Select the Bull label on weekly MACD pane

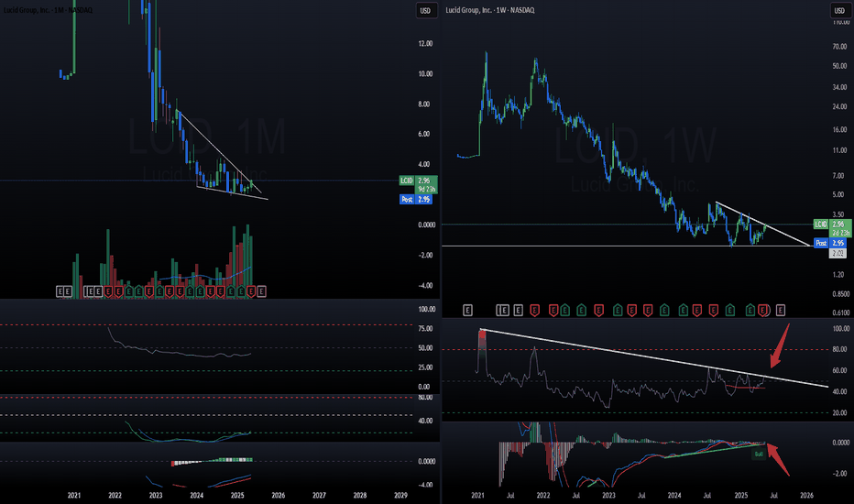tap(759, 454)
